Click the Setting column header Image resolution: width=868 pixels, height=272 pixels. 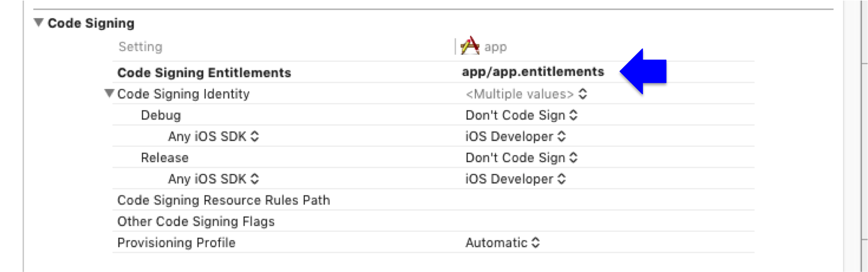click(x=140, y=47)
